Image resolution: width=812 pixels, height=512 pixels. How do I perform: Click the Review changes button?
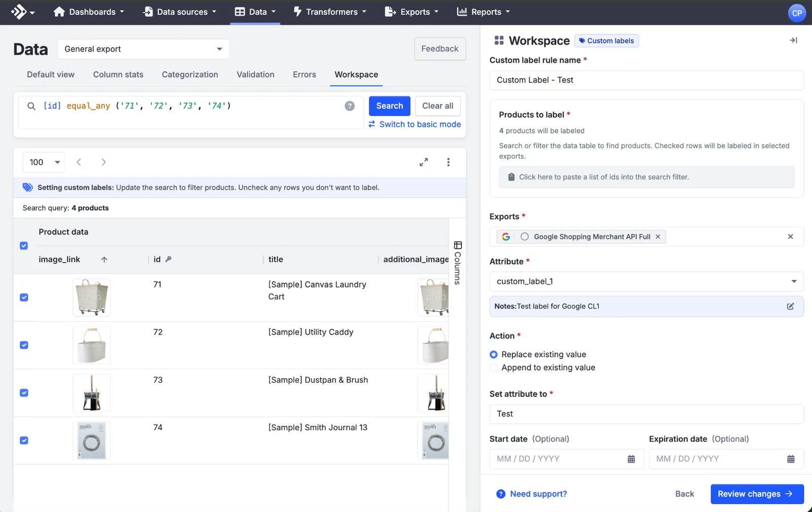[x=757, y=494]
